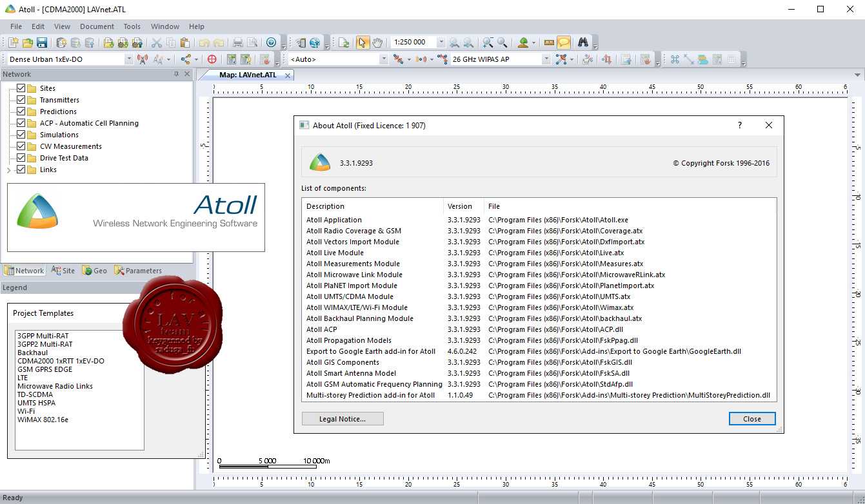Click the Legal Notice... button
The height and width of the screenshot is (504, 865).
[x=343, y=419]
